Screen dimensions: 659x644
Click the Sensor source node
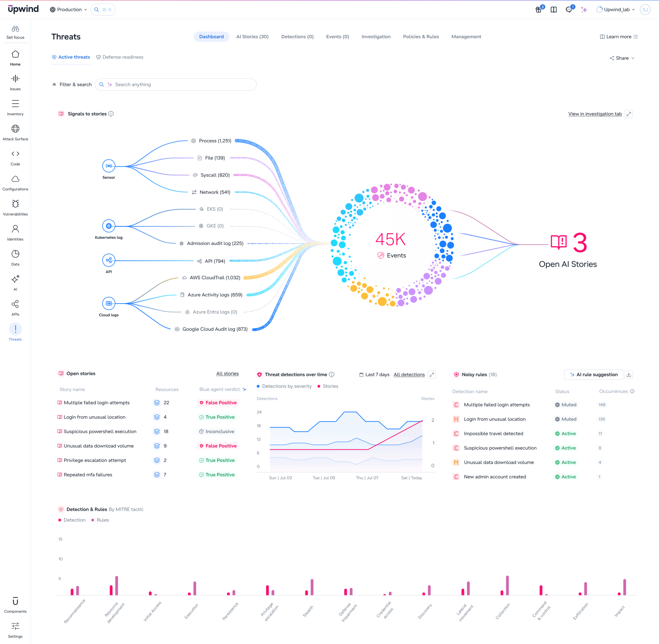point(109,166)
